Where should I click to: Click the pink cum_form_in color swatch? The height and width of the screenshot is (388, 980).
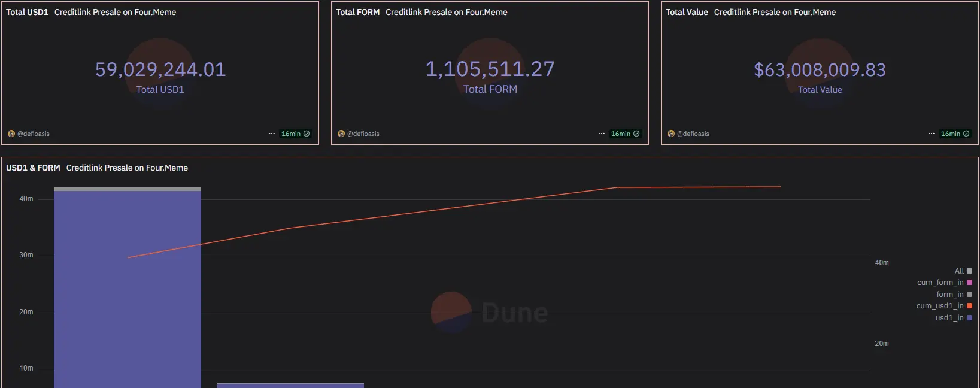pos(969,283)
